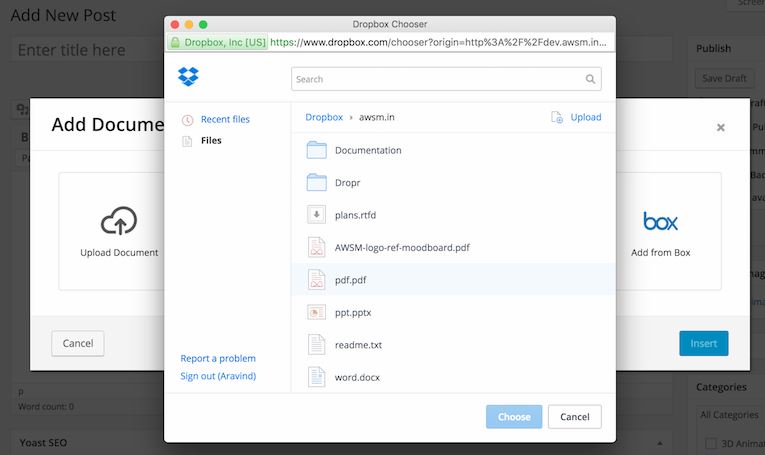This screenshot has height=455, width=765.
Task: Click the Insert button
Action: point(704,343)
